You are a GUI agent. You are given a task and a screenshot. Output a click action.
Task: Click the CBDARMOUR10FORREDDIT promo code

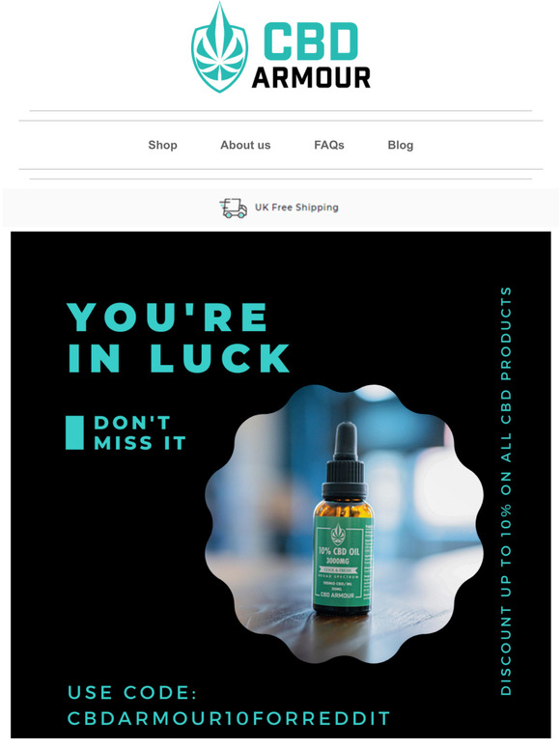pos(229,718)
